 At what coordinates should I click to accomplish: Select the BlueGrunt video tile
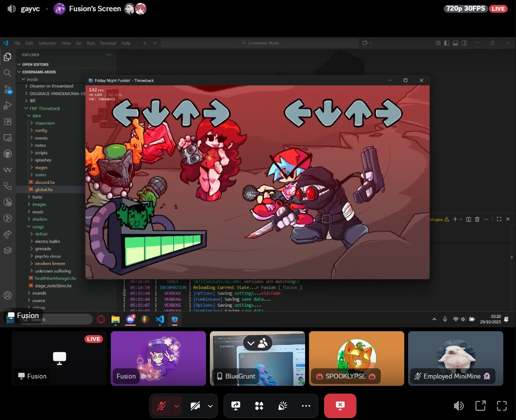tap(257, 359)
